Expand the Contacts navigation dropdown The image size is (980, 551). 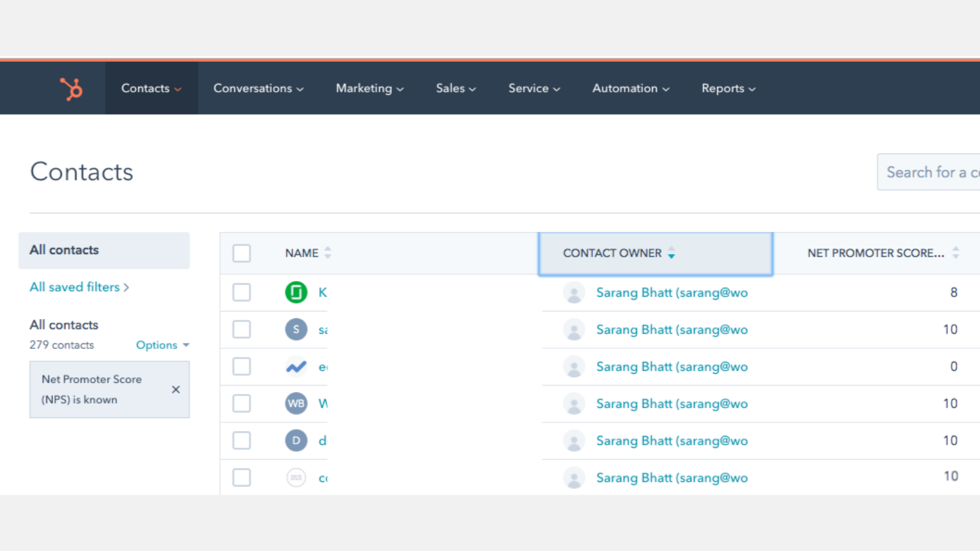(x=151, y=88)
